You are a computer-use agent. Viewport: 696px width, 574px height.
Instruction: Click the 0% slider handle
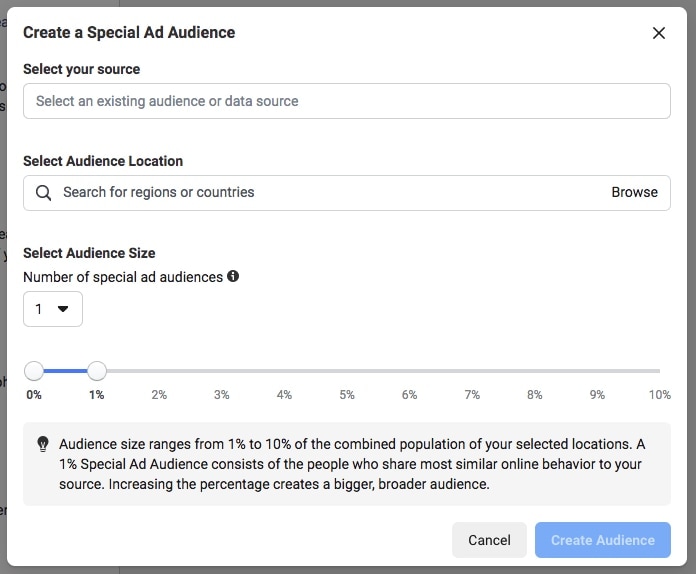34,371
